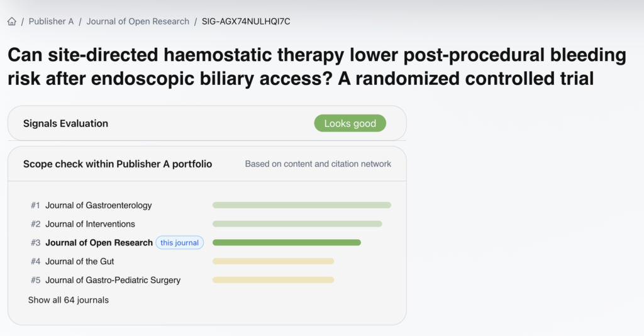Screen dimensions: 644x336
Task: Click yellow bar for Journal of the Gut
Action: 273,261
